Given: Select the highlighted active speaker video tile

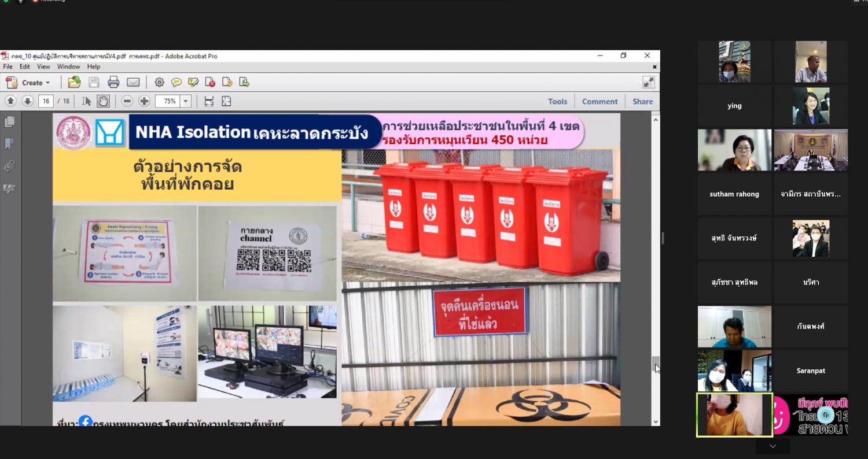Looking at the screenshot, I should pyautogui.click(x=734, y=414).
